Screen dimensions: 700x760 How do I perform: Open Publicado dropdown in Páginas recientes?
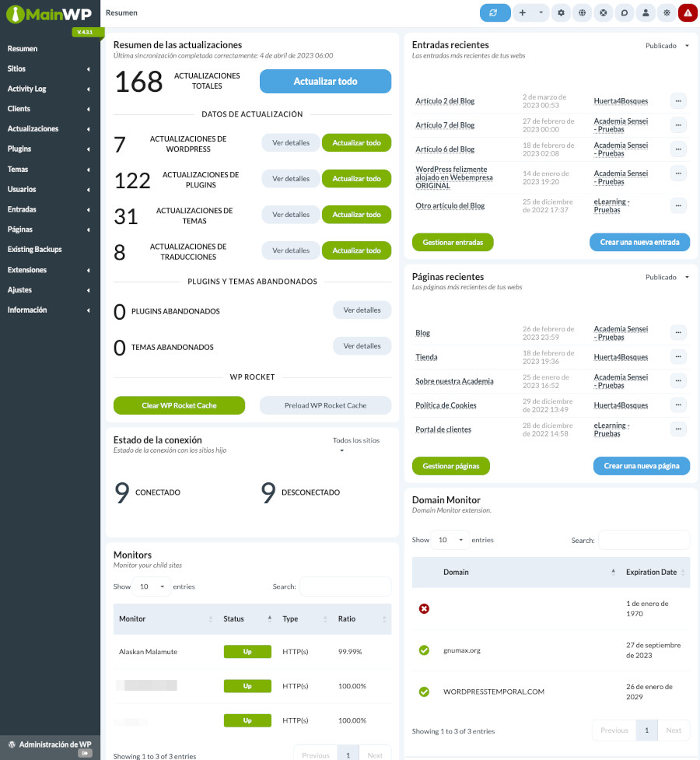(x=667, y=277)
